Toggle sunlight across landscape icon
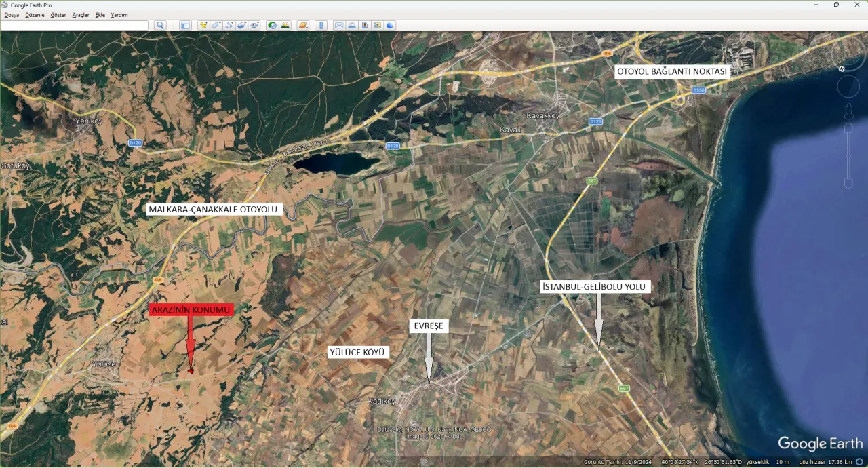868x468 pixels. click(x=285, y=25)
